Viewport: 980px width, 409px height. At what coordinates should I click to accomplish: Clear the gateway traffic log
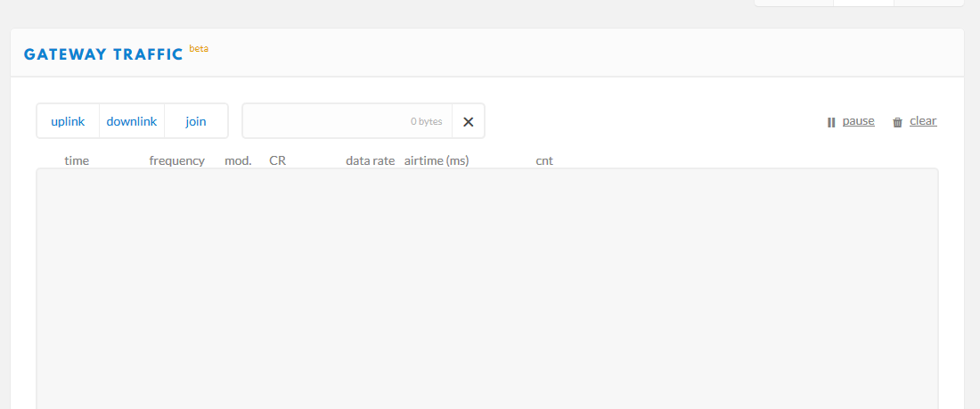[x=923, y=121]
